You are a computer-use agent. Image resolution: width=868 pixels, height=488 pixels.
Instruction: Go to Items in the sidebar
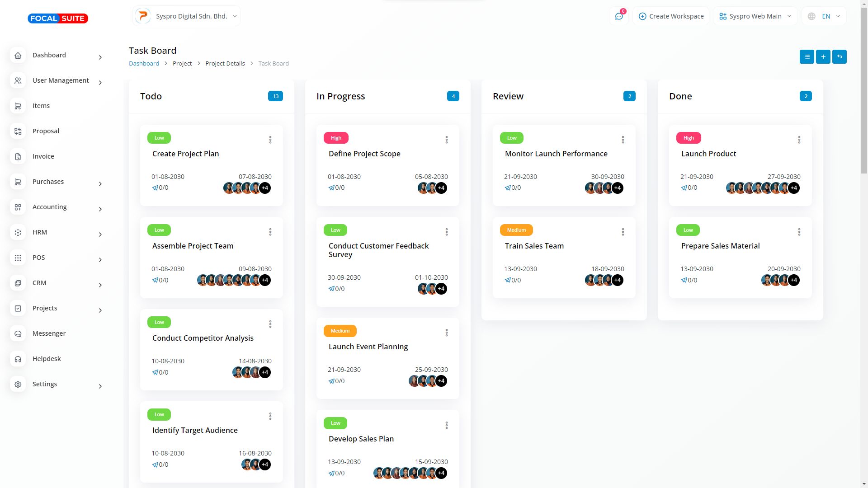click(x=41, y=106)
